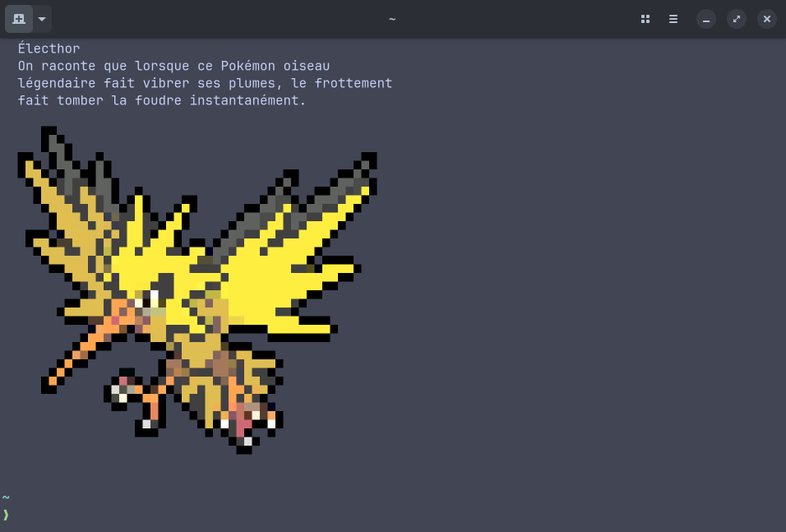Viewport: 786px width, 532px height.
Task: Click the word "frottement" in the terminal text
Action: click(x=354, y=83)
